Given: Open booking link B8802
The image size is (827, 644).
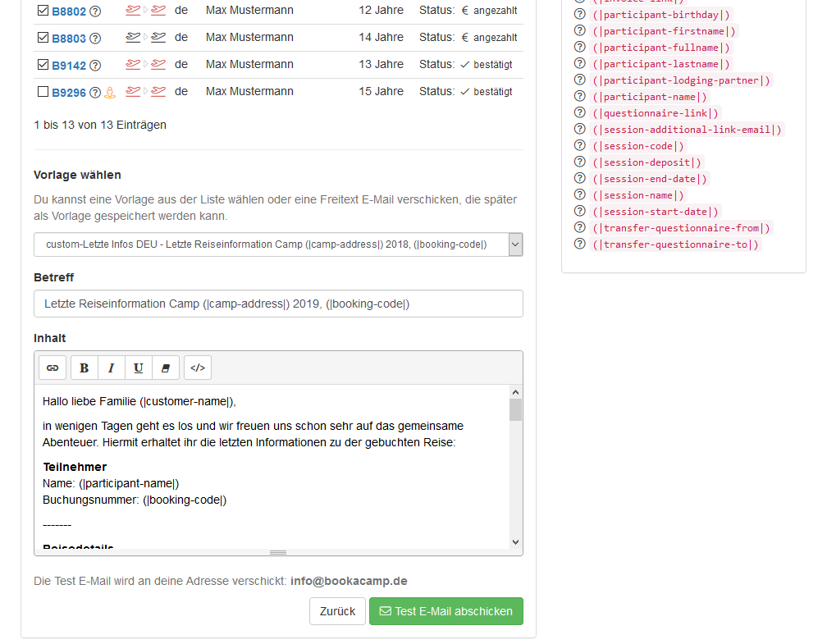Looking at the screenshot, I should [x=69, y=11].
